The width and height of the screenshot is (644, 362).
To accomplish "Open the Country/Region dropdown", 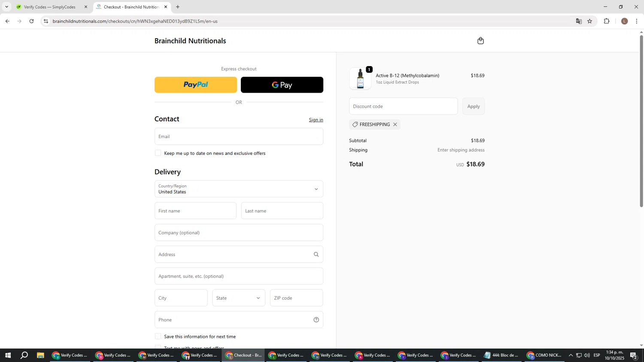I will [239, 189].
